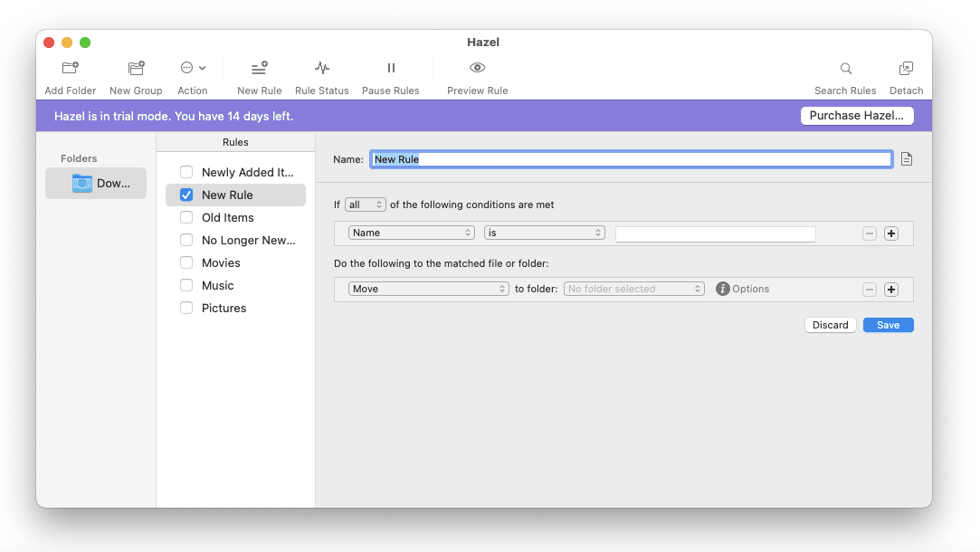Screen dimensions: 980x552
Task: Select the 'Movies' rule text
Action: click(x=221, y=262)
